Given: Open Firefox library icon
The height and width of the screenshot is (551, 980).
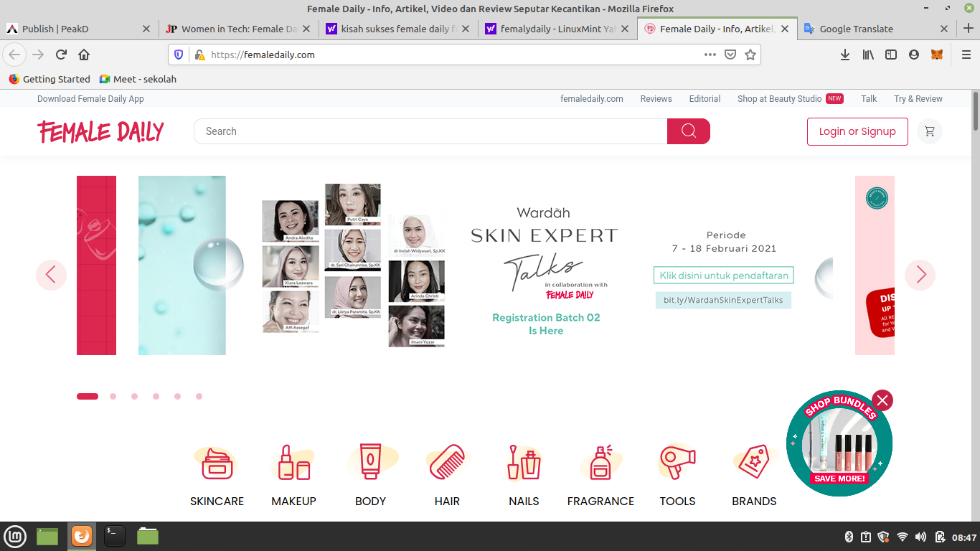Looking at the screenshot, I should coord(868,55).
